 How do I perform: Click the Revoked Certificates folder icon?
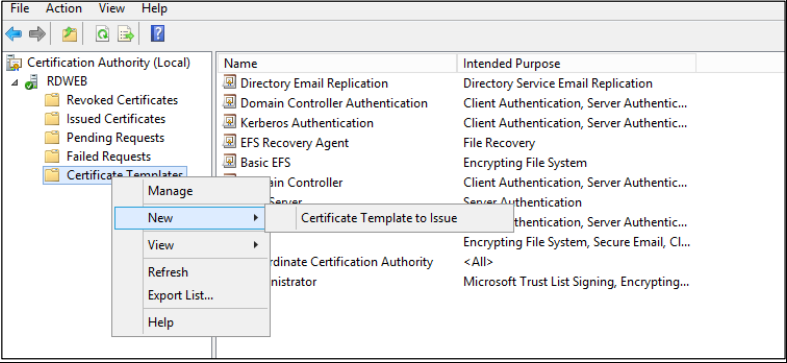[52, 100]
